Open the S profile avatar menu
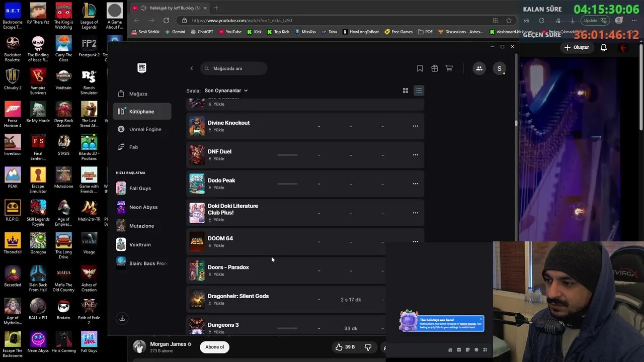644x362 pixels. click(499, 68)
